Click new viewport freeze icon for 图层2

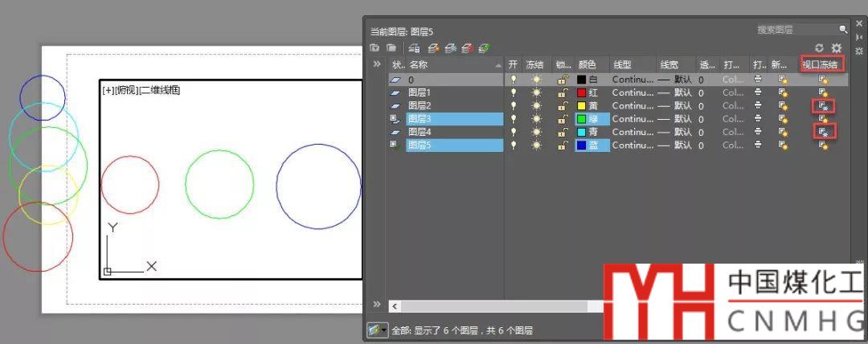point(783,106)
